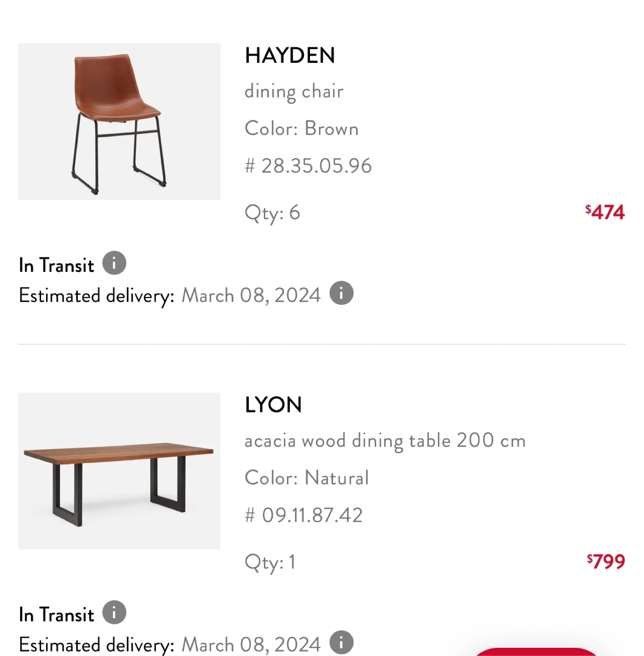Open the brown HAYDEN chair product image

pyautogui.click(x=119, y=122)
